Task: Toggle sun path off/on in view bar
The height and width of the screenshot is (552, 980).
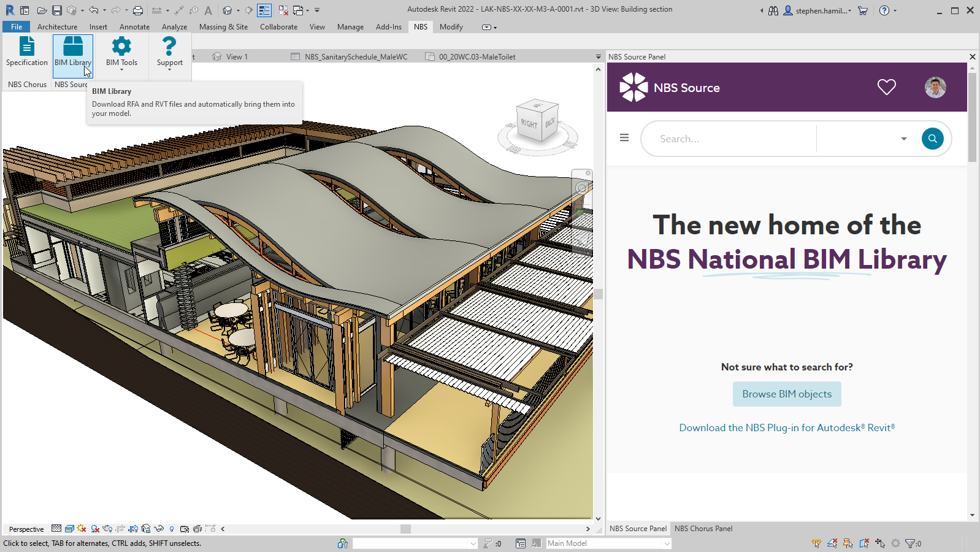Action: [x=82, y=529]
